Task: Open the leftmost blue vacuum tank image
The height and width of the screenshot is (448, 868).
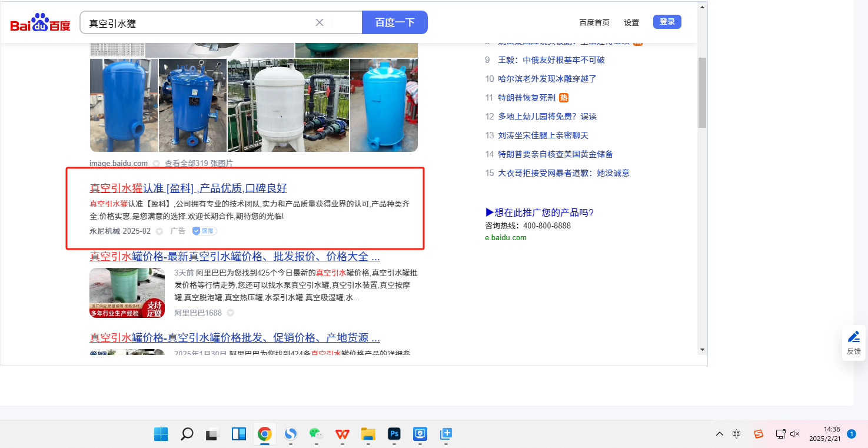Action: click(124, 105)
